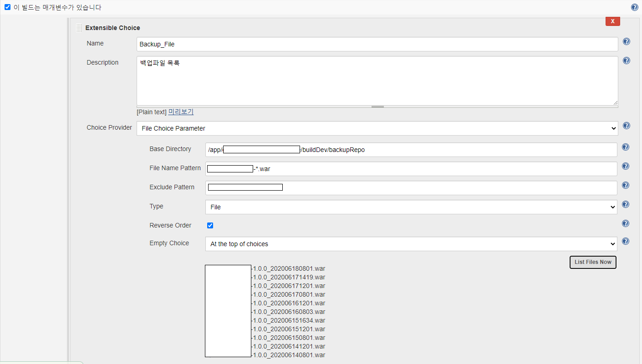Click the Reverse Order label
The height and width of the screenshot is (364, 642).
(x=170, y=225)
